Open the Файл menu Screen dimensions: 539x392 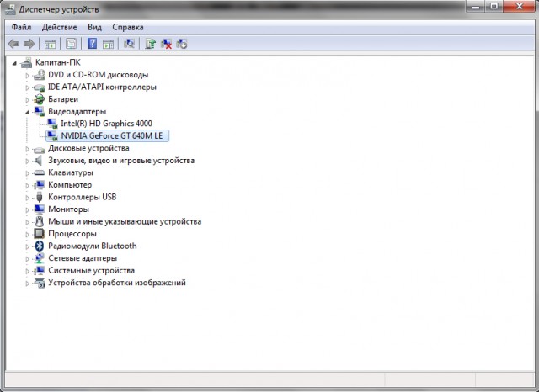(x=21, y=27)
